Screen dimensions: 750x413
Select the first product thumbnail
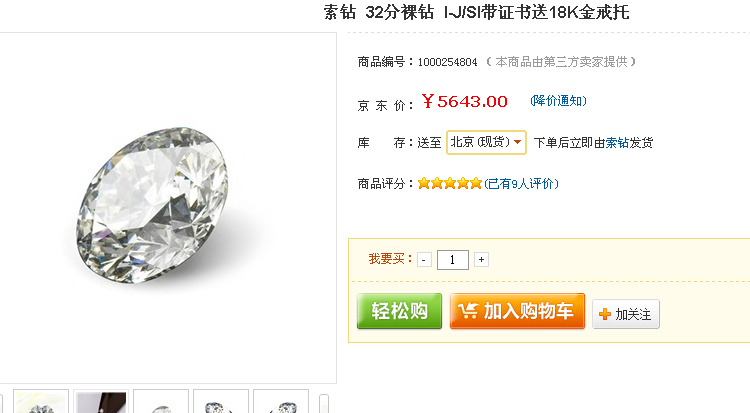click(x=41, y=402)
